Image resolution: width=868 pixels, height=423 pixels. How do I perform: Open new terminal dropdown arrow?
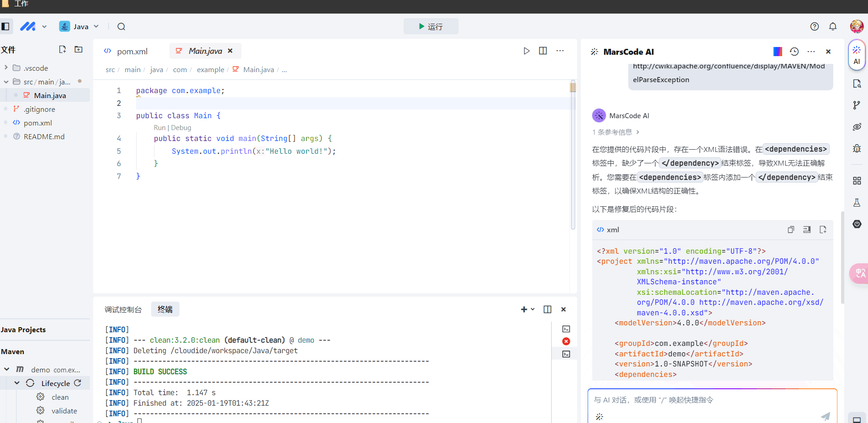532,309
